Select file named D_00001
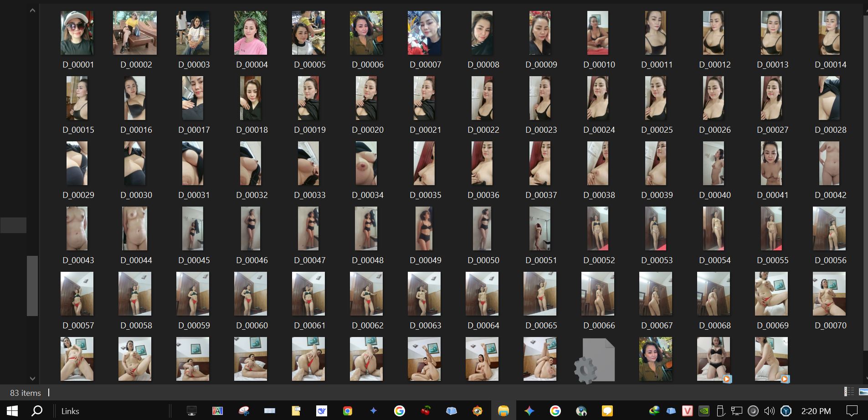 pos(77,40)
